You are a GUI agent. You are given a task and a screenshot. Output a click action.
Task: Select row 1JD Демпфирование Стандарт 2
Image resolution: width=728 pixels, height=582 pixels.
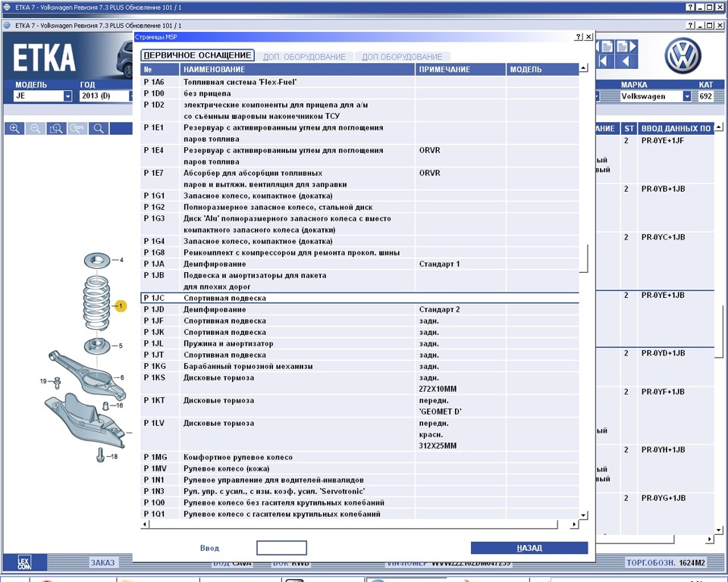tap(359, 309)
